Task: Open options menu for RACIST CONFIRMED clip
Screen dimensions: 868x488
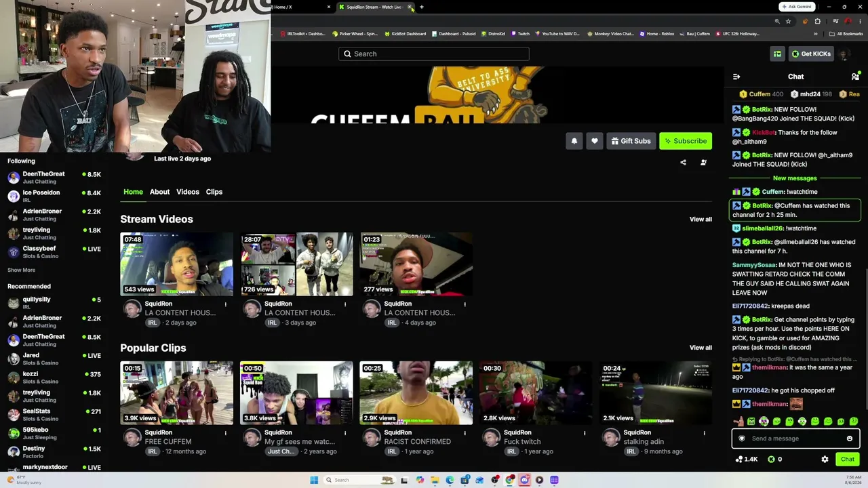Action: coord(465,432)
